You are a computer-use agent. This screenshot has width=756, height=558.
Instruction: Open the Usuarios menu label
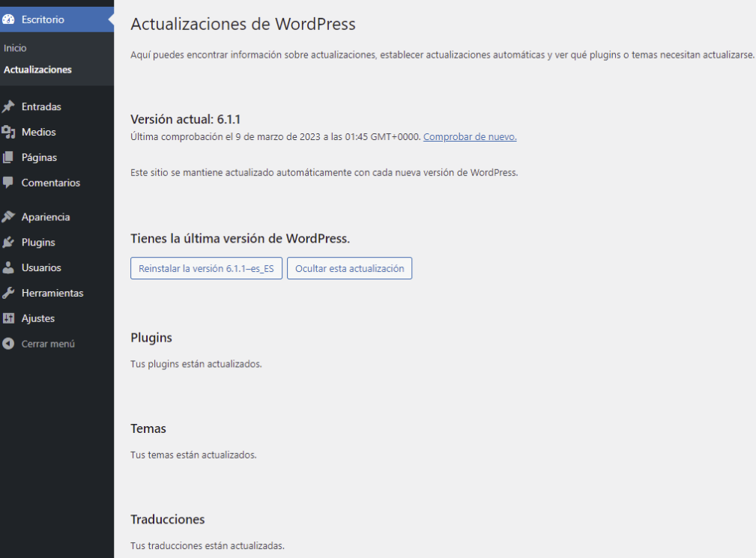tap(41, 267)
